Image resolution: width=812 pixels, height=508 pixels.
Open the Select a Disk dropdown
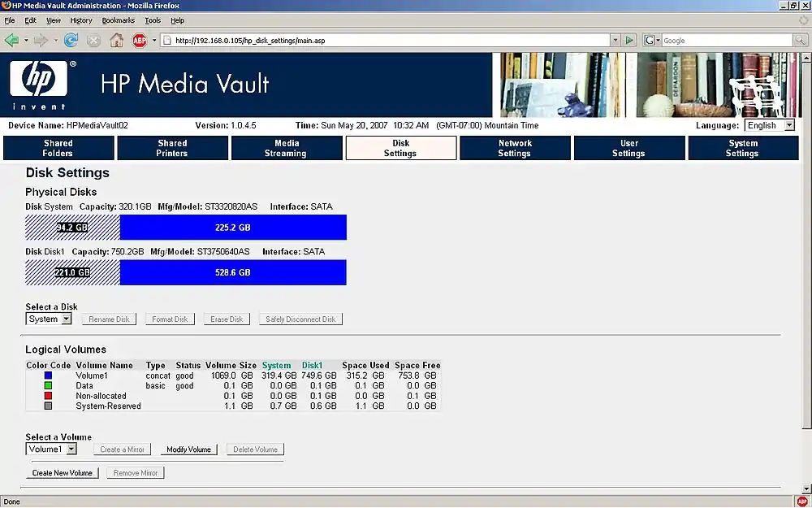(x=50, y=319)
